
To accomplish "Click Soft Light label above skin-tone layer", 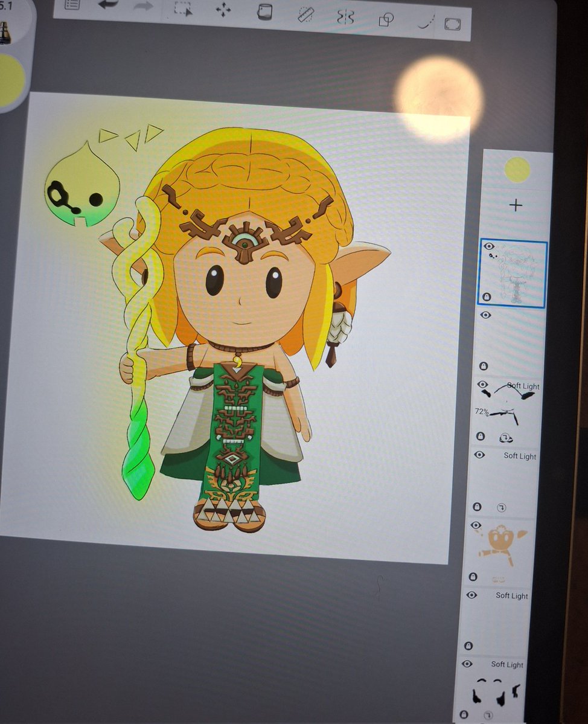I will click(520, 456).
